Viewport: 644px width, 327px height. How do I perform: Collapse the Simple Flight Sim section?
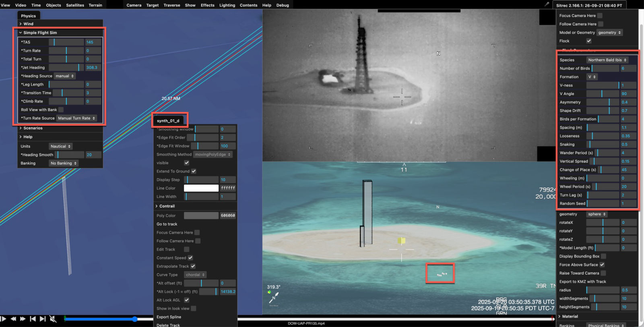(60, 33)
